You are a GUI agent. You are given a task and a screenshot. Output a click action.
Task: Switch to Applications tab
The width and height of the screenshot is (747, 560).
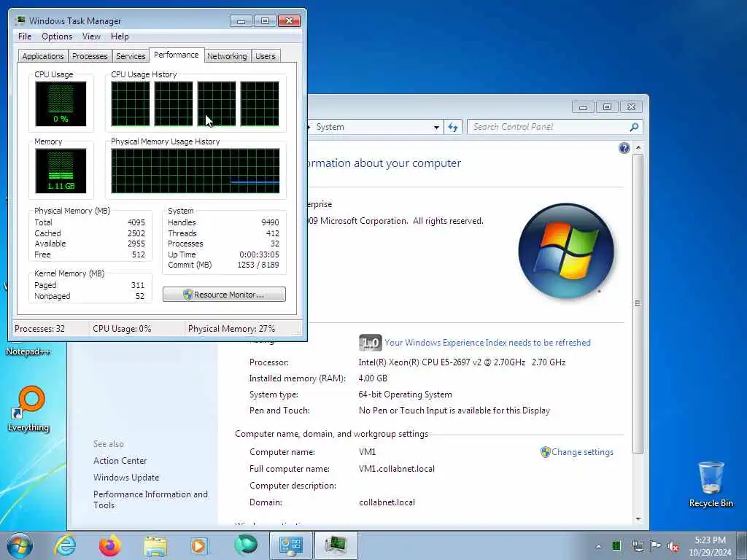pyautogui.click(x=43, y=56)
